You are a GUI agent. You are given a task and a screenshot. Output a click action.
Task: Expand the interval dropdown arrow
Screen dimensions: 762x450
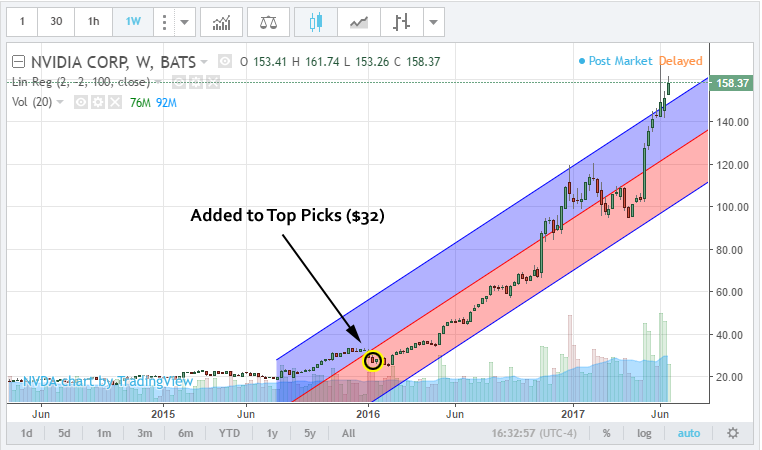pos(185,22)
